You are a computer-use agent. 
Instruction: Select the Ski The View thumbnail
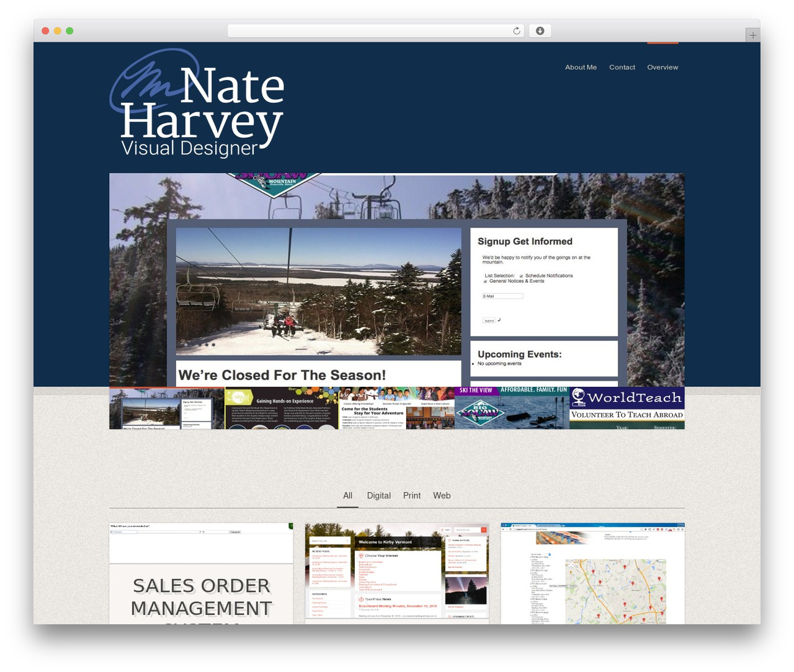point(512,409)
